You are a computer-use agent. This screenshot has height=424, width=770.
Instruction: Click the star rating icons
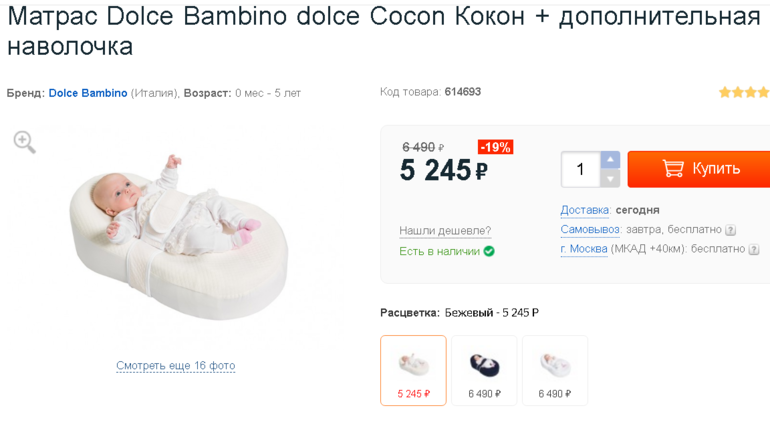(x=743, y=92)
